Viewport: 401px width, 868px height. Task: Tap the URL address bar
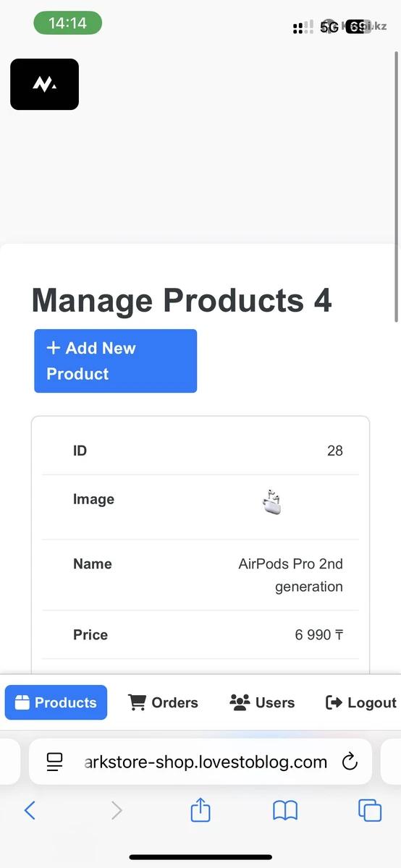click(200, 762)
